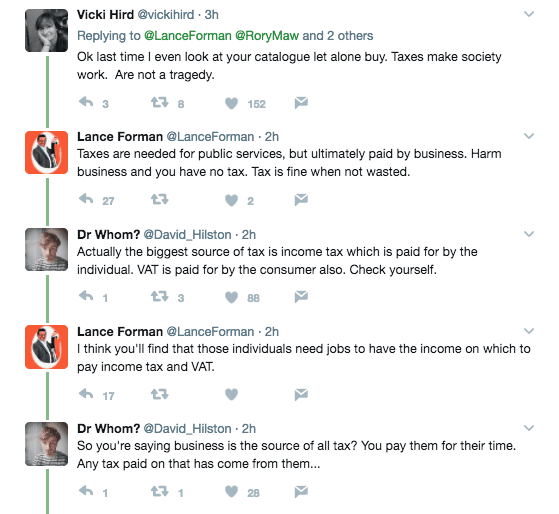View Vicki Hird's profile photo

pos(46,31)
